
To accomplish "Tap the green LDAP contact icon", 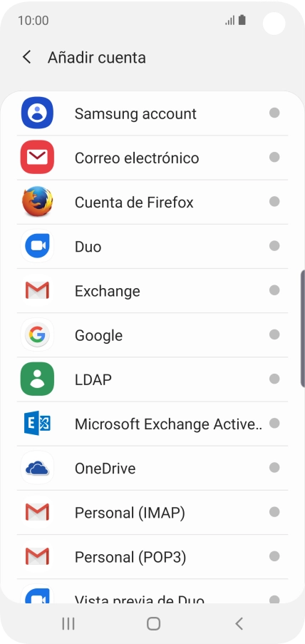I will click(37, 379).
